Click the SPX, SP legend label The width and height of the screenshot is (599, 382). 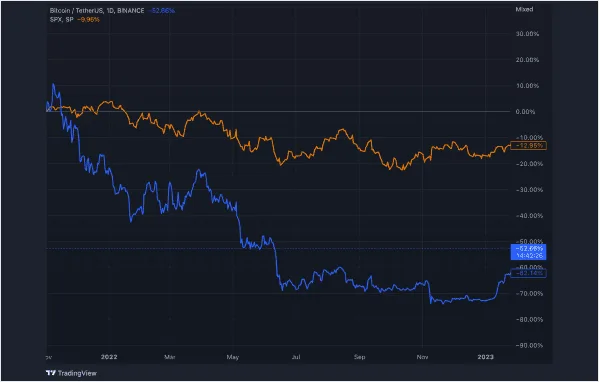click(x=62, y=19)
